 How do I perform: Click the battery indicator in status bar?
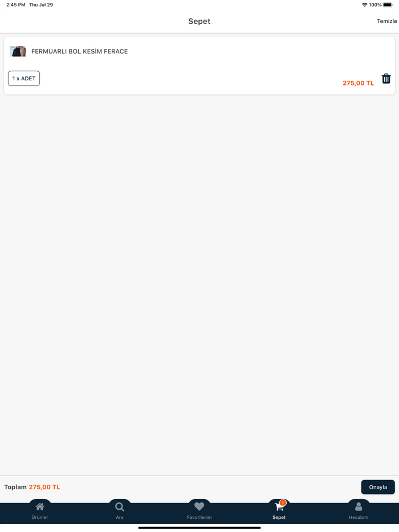[x=388, y=5]
